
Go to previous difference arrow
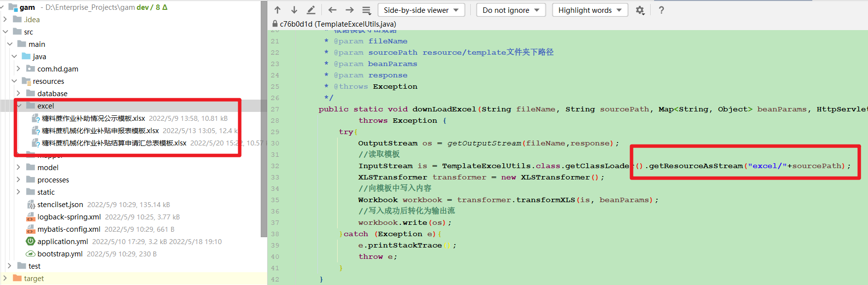coord(278,10)
